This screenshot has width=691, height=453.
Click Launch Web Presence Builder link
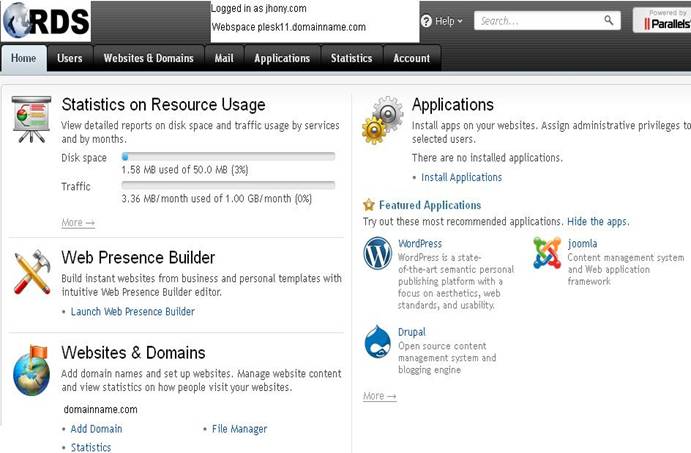(133, 312)
